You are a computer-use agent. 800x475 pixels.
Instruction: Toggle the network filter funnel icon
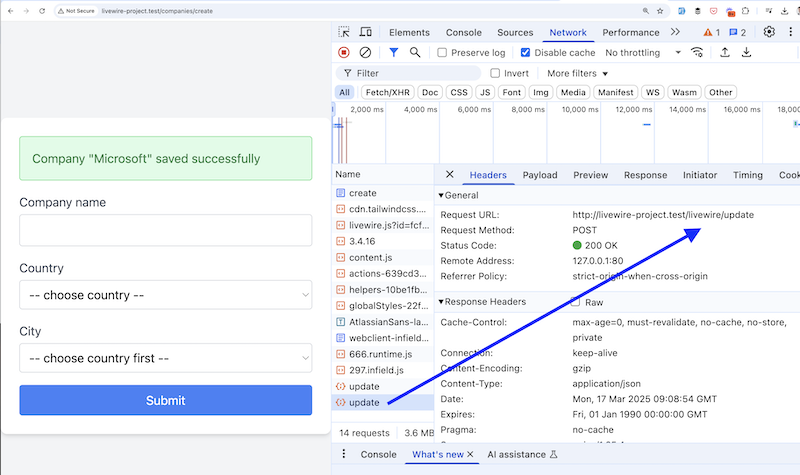click(x=393, y=53)
